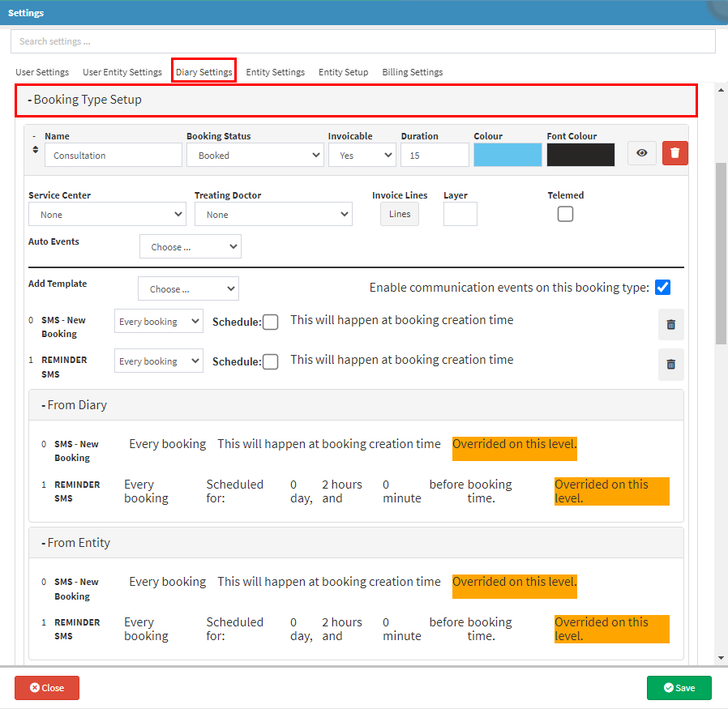Click the green Save button
This screenshot has height=709, width=728.
click(679, 688)
